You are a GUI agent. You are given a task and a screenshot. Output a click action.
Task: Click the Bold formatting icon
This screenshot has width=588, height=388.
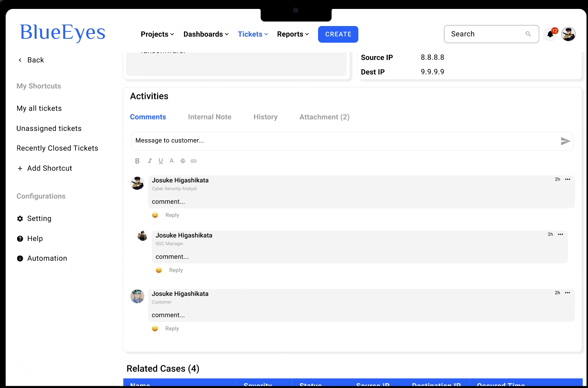pyautogui.click(x=137, y=161)
